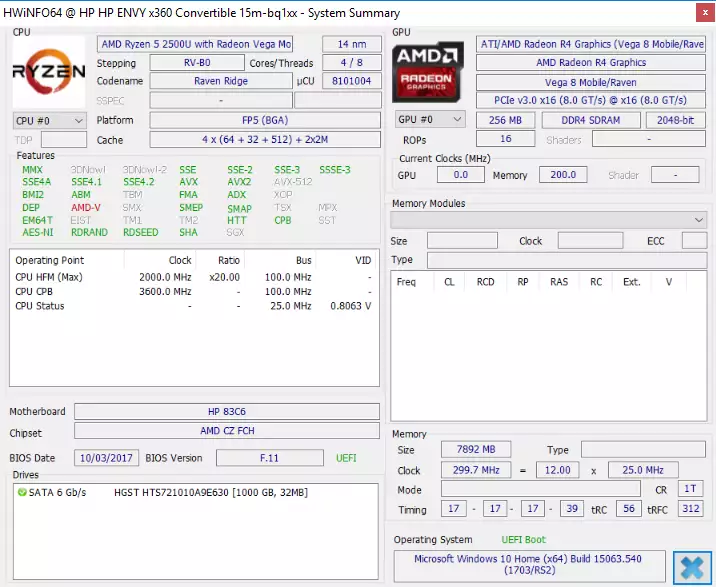
Task: Click the AMD Radeon Graphics logo
Action: [x=427, y=72]
